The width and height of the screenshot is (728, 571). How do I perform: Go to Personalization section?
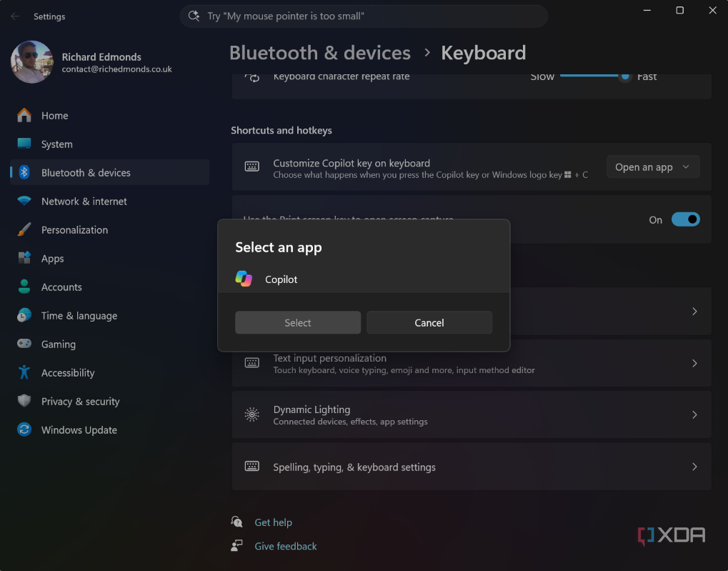[x=109, y=230]
